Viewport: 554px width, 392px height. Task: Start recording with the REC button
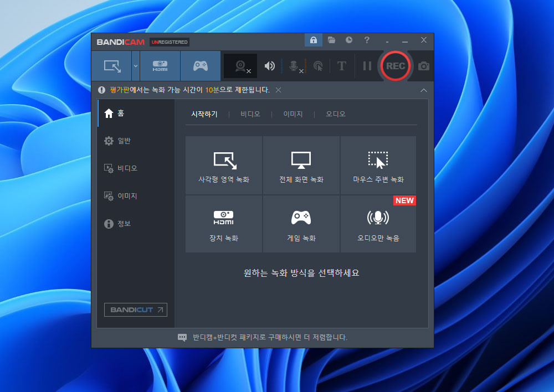click(396, 66)
